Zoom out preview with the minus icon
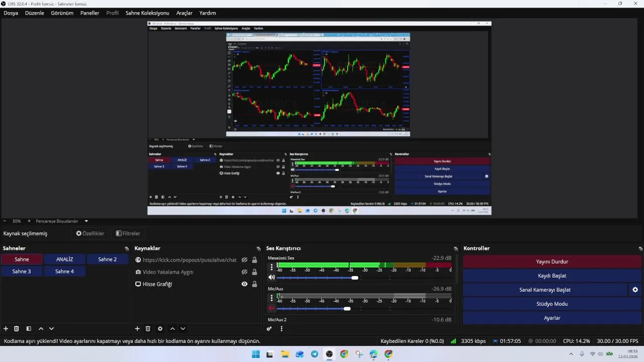Viewport: 644px width, 362px height. (5, 221)
